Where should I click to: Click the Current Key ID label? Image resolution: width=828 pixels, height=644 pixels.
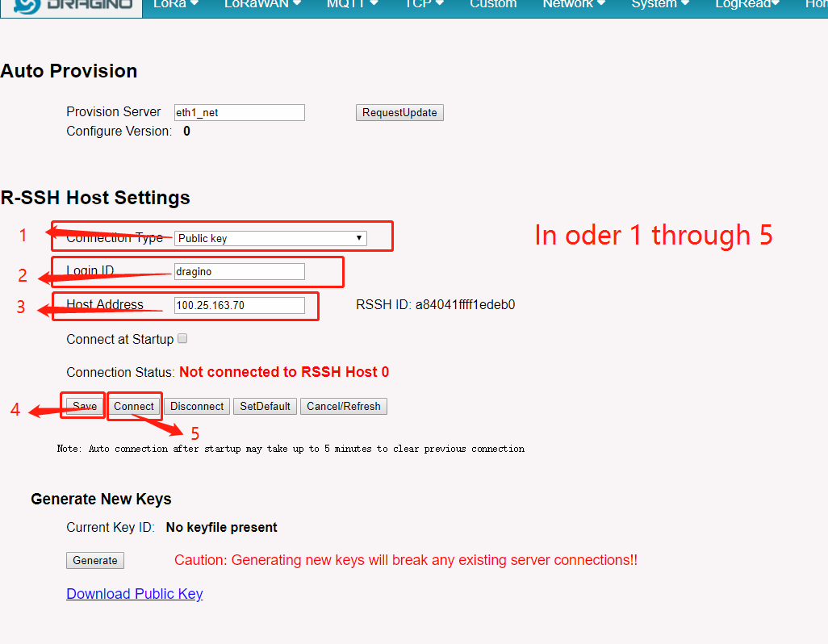[x=111, y=527]
